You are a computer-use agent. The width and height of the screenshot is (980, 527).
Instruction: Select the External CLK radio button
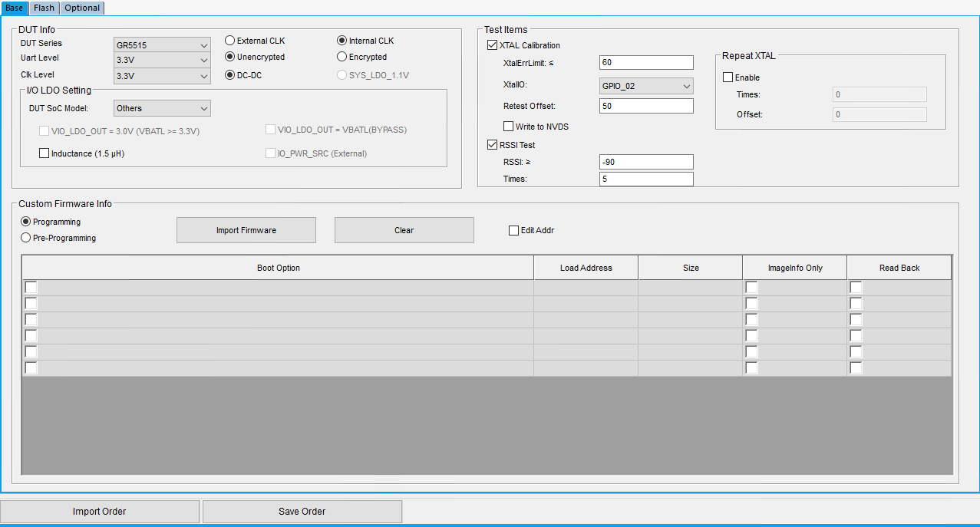pos(229,41)
